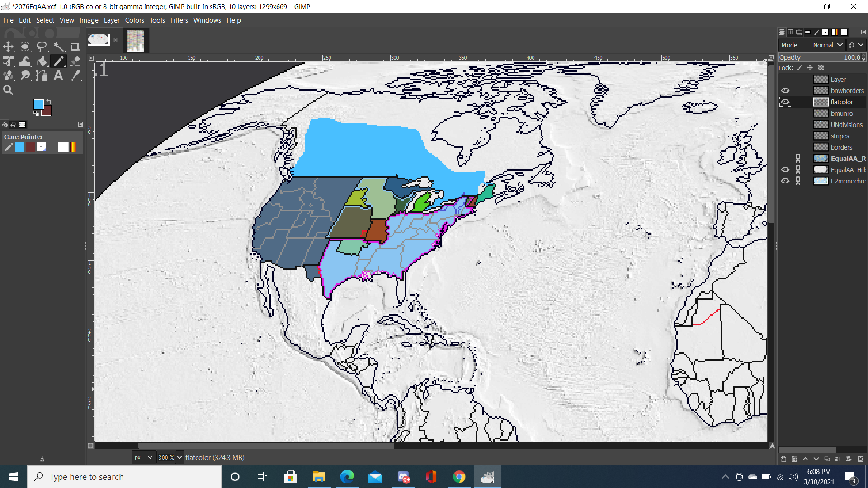Select the bmunro layer

tap(842, 113)
